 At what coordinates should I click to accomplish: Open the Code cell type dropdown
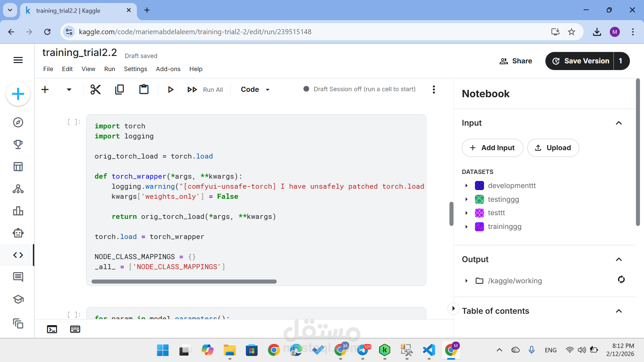pos(255,89)
